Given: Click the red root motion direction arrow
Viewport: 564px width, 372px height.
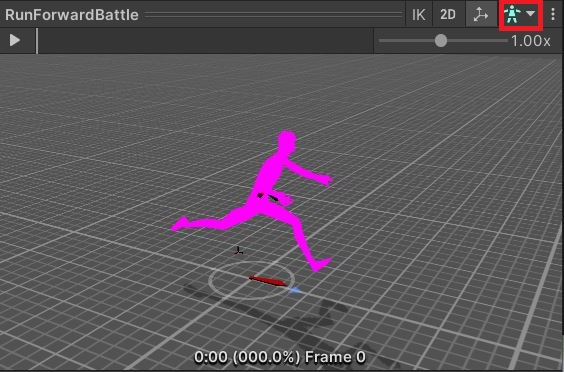Looking at the screenshot, I should (268, 281).
